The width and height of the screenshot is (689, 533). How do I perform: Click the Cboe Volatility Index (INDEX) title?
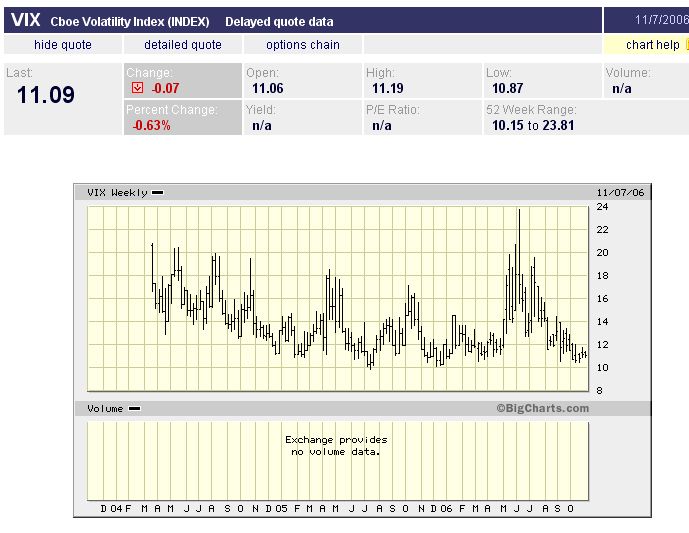[130, 22]
